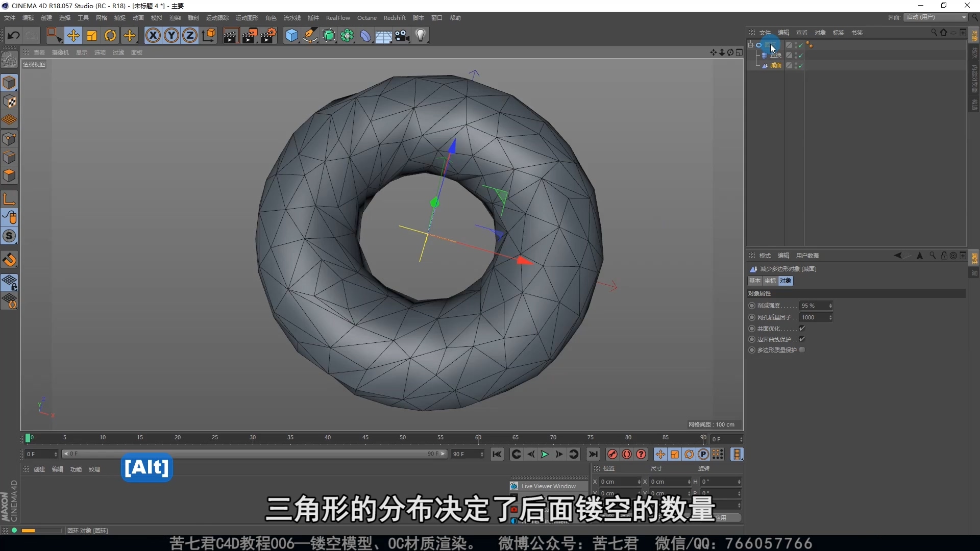Open the render settings gear clapper
This screenshot has height=551, width=980.
(x=268, y=35)
